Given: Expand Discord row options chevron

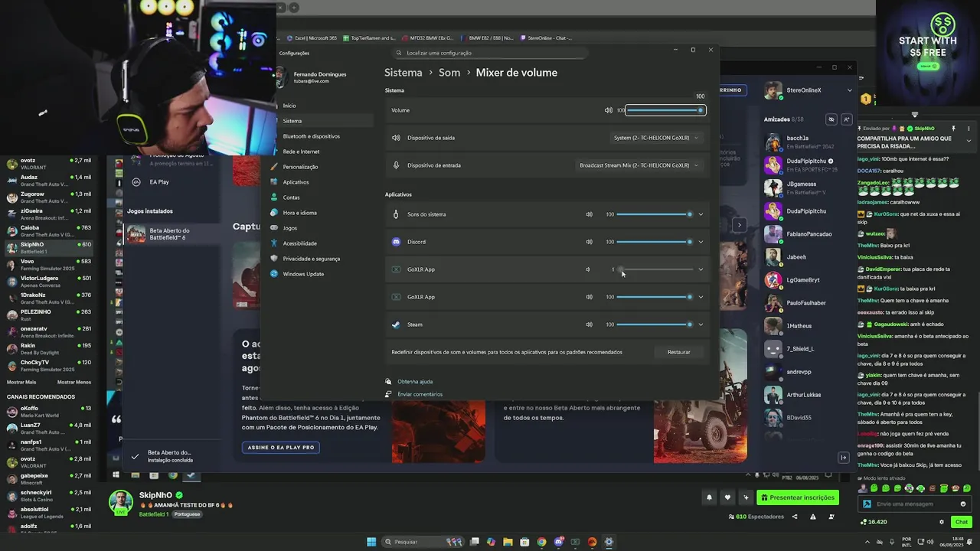Looking at the screenshot, I should pyautogui.click(x=701, y=242).
